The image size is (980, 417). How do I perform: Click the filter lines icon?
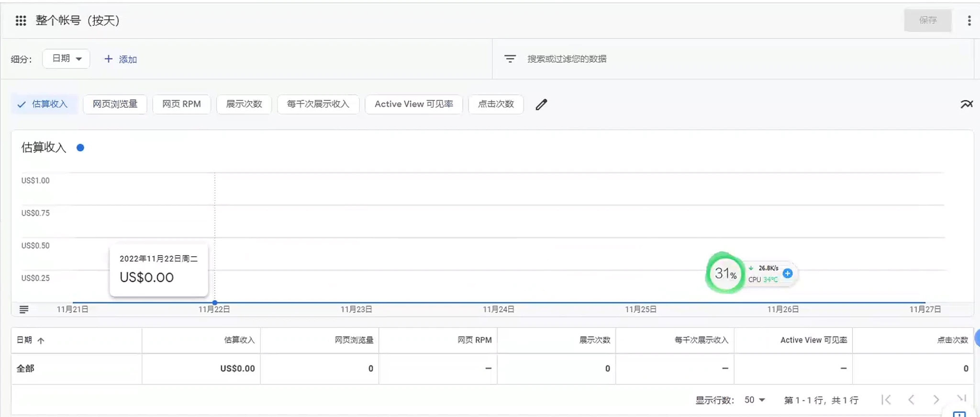(510, 59)
